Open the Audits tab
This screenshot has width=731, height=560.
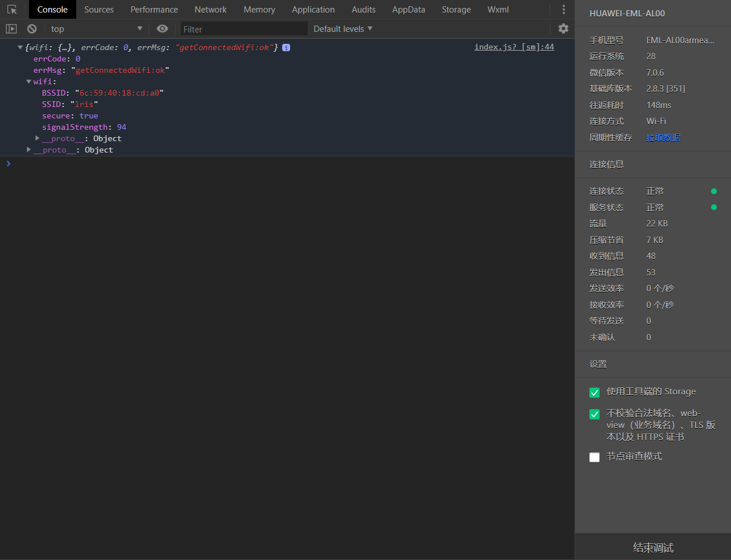(x=364, y=10)
